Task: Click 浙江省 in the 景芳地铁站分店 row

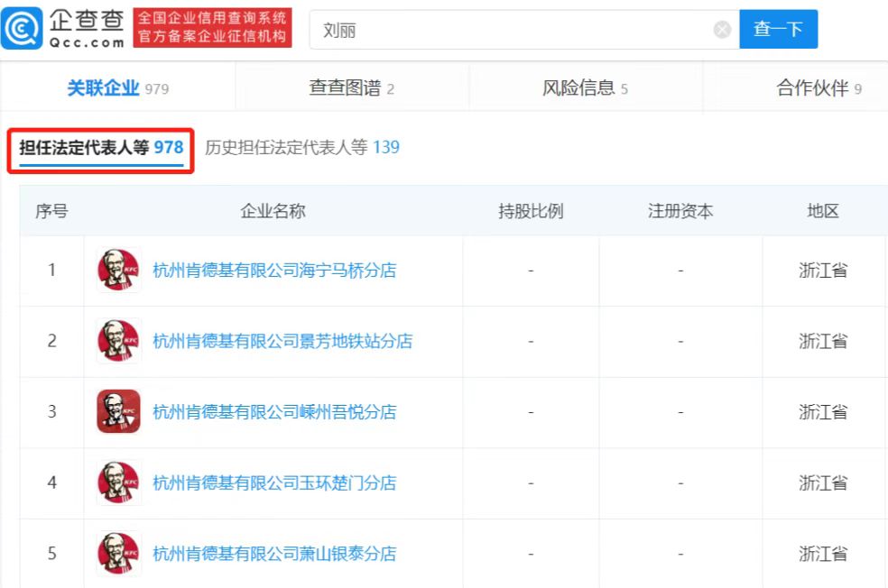Action: click(823, 341)
